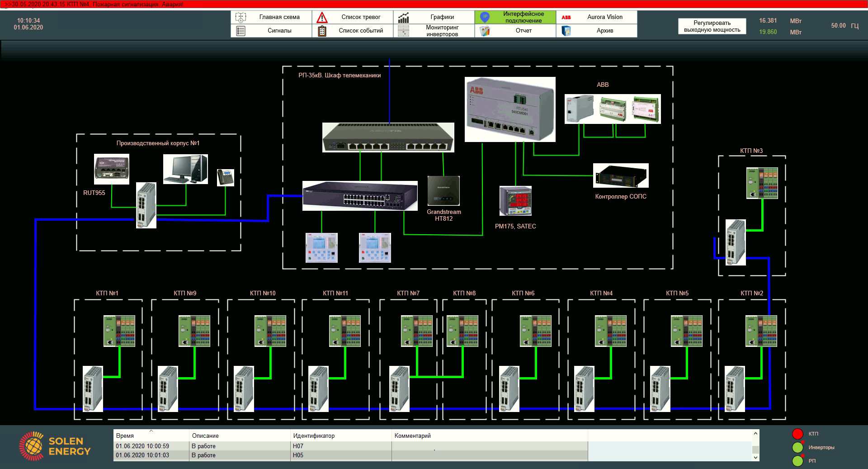Viewport: 868px width, 469px height.
Task: Select the Контроллер СОПС device image
Action: point(621,175)
